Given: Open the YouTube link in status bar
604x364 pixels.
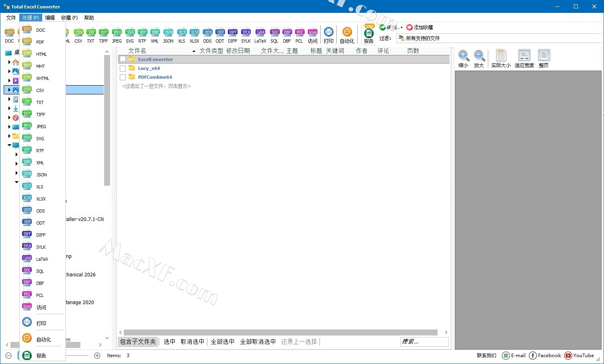Looking at the screenshot, I should point(579,356).
